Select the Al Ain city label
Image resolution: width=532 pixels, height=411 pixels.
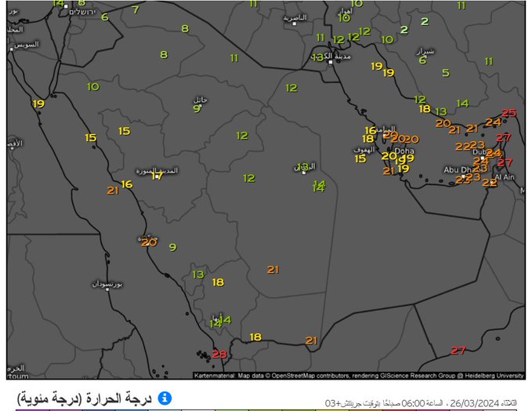[505, 177]
